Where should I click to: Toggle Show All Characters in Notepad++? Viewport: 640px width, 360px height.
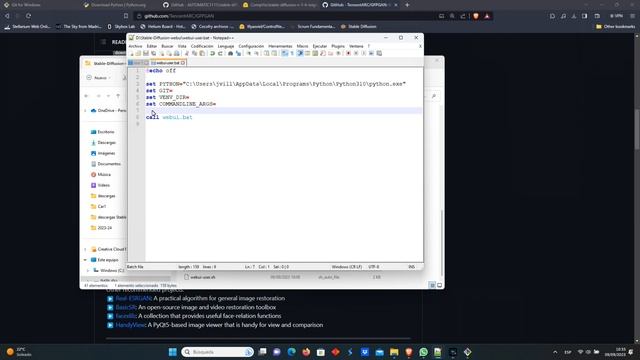[x=292, y=53]
